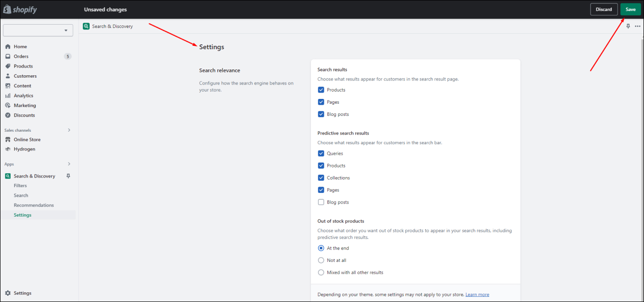644x302 pixels.
Task: Open the store selector dropdown
Action: (38, 30)
